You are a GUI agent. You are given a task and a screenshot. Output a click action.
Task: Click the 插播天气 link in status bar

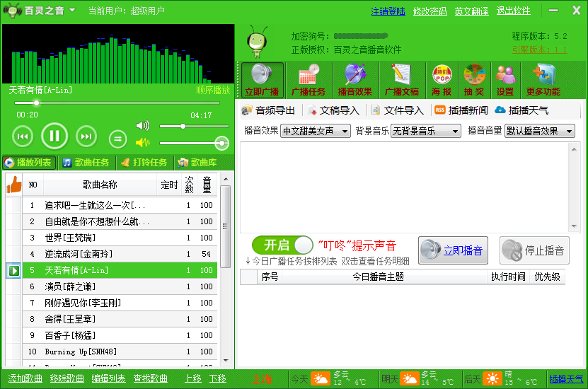tap(566, 379)
